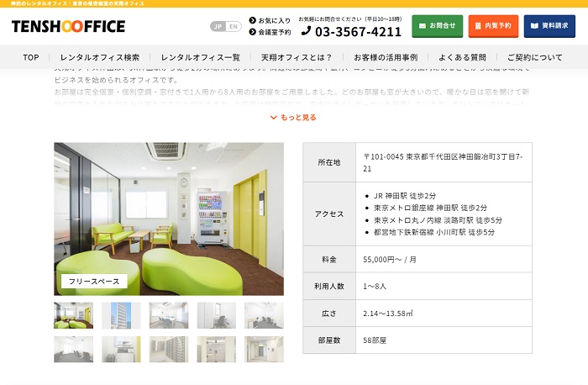
Task: Open レンタルオフィス検索 menu
Action: coord(100,57)
